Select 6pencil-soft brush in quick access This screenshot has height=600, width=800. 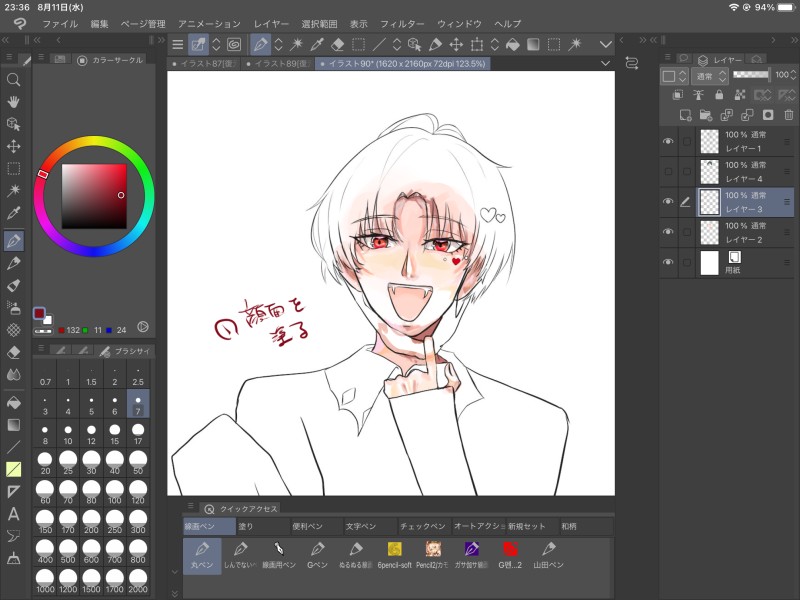click(x=394, y=556)
